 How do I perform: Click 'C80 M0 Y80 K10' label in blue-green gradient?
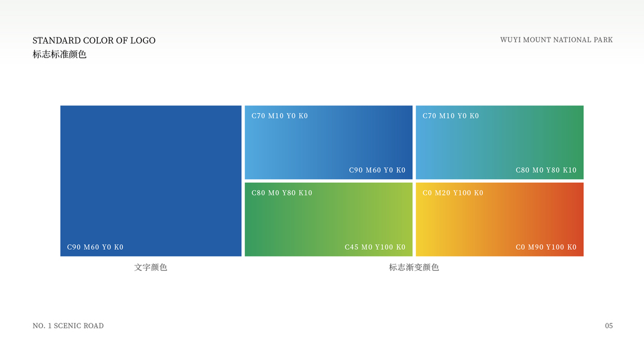coord(546,170)
